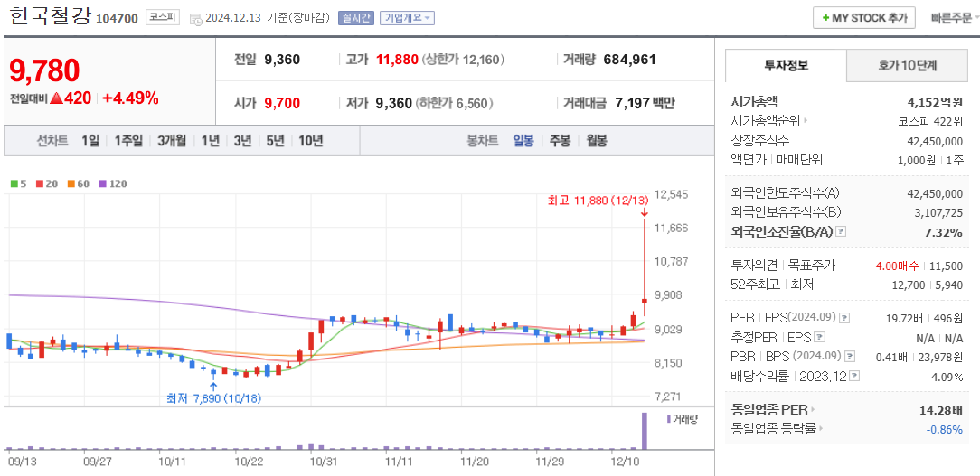
Task: Select the 월봉 candlestick chart
Action: pyautogui.click(x=597, y=141)
